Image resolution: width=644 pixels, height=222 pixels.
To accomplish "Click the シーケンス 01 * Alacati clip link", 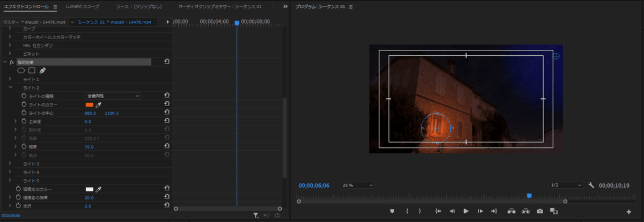I will coord(115,22).
